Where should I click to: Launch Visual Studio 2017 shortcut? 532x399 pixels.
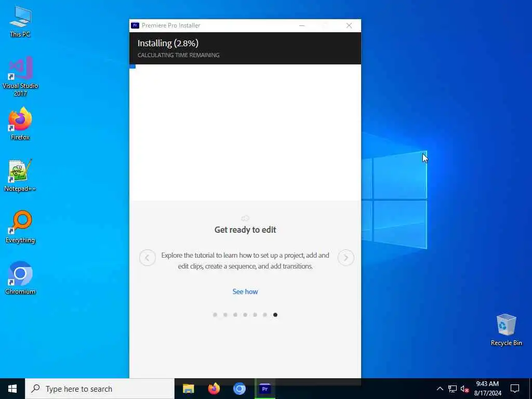(x=20, y=76)
